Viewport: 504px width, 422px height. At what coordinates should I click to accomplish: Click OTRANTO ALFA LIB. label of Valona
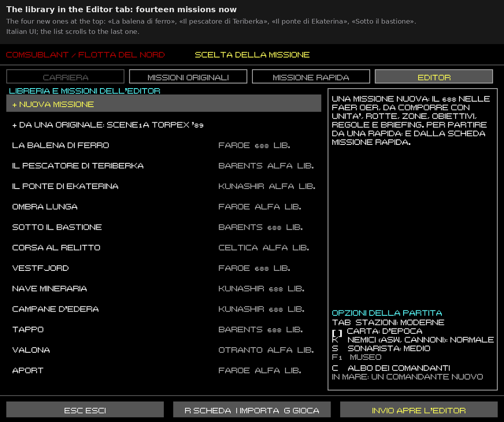266,350
